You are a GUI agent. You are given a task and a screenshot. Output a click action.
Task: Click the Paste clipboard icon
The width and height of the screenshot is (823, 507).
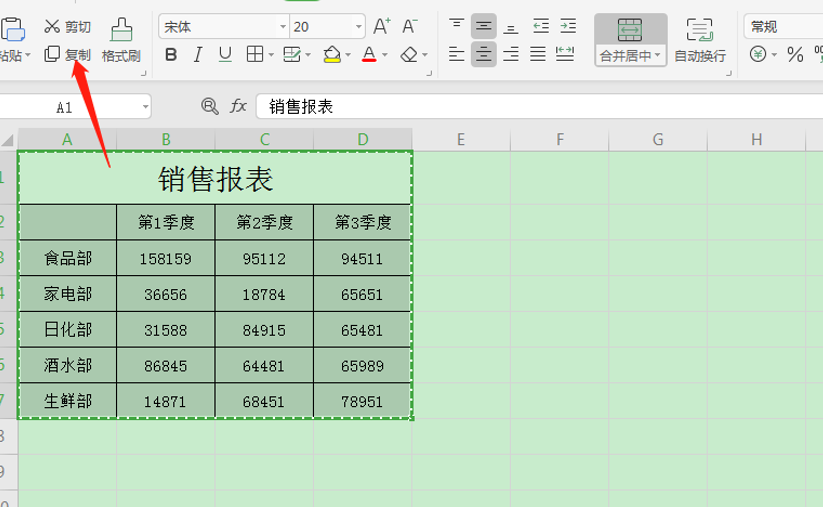click(13, 29)
